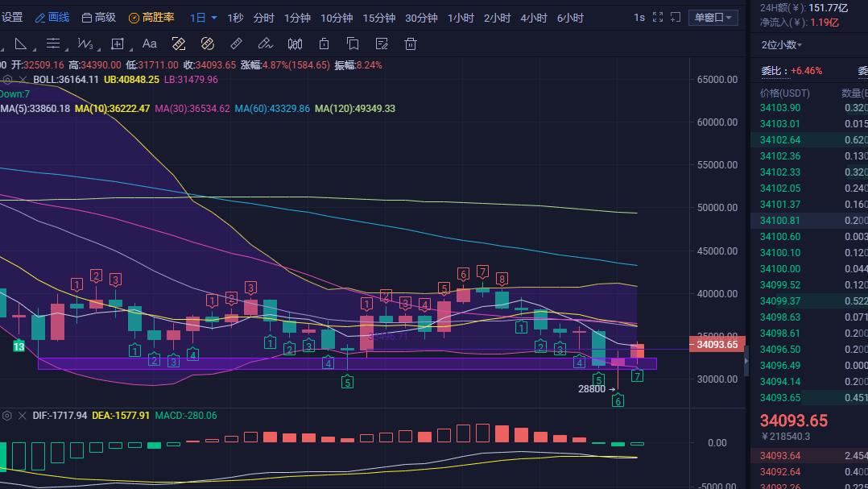This screenshot has width=868, height=489.
Task: Enter fullscreen chart mode
Action: [658, 17]
